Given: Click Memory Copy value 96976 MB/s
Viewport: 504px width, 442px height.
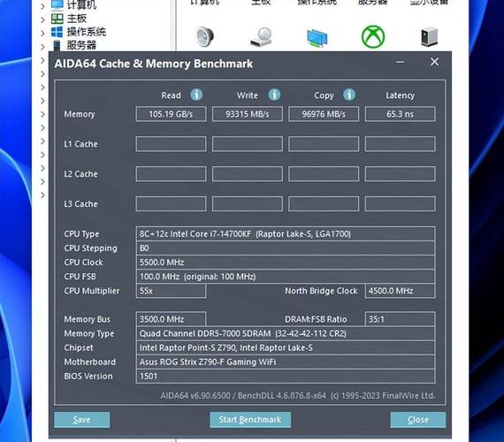Looking at the screenshot, I should point(324,114).
